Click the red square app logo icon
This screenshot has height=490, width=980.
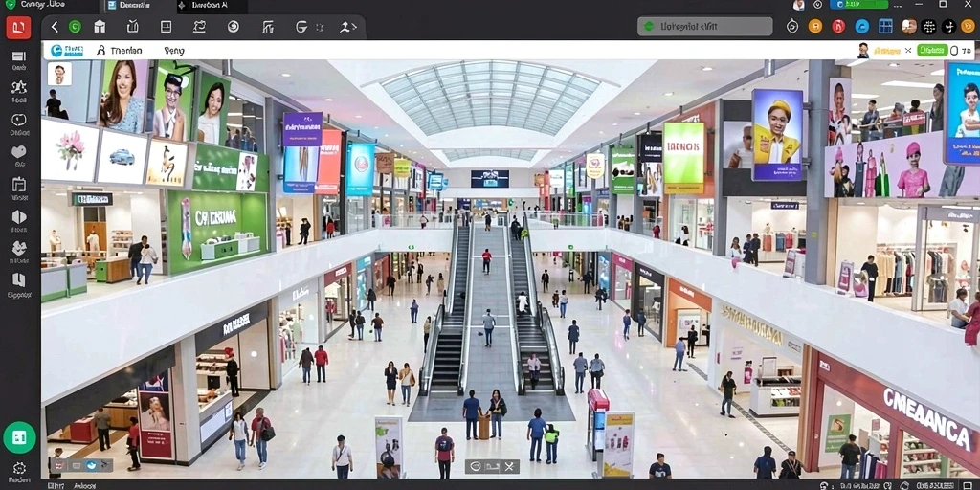18,28
